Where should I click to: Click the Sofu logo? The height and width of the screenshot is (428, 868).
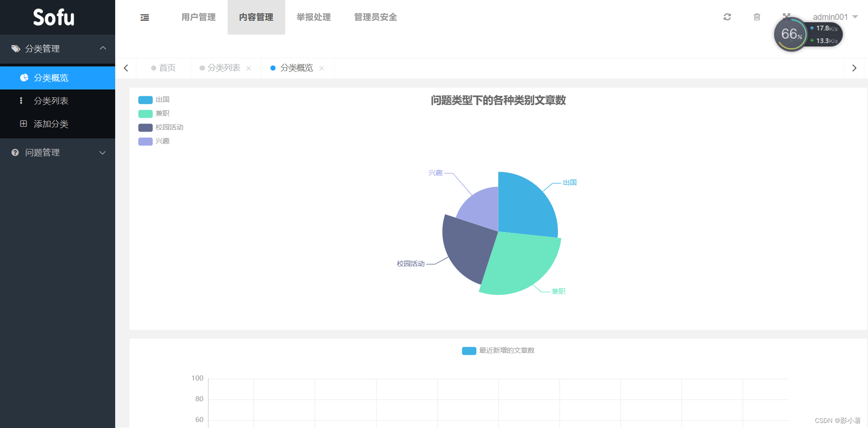[54, 18]
